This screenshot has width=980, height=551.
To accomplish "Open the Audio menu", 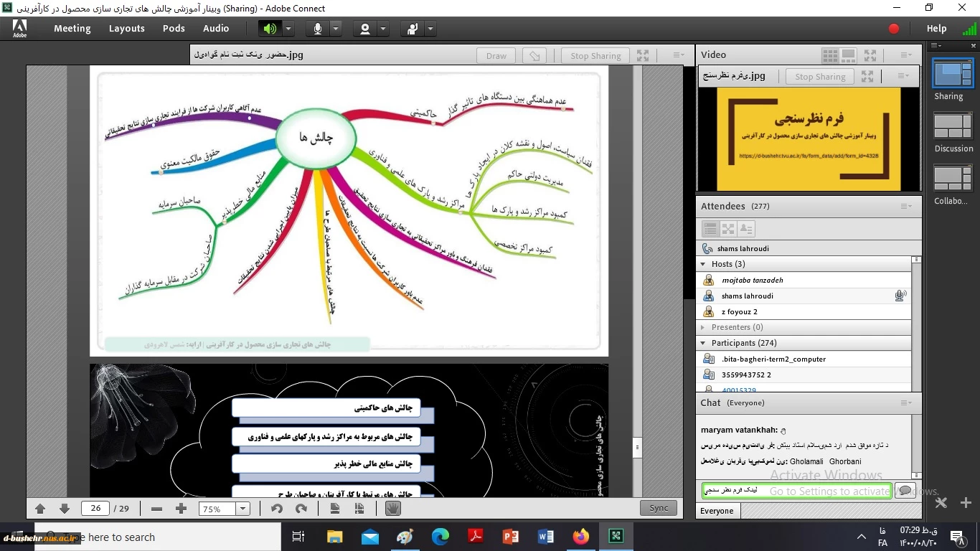I will click(x=216, y=29).
